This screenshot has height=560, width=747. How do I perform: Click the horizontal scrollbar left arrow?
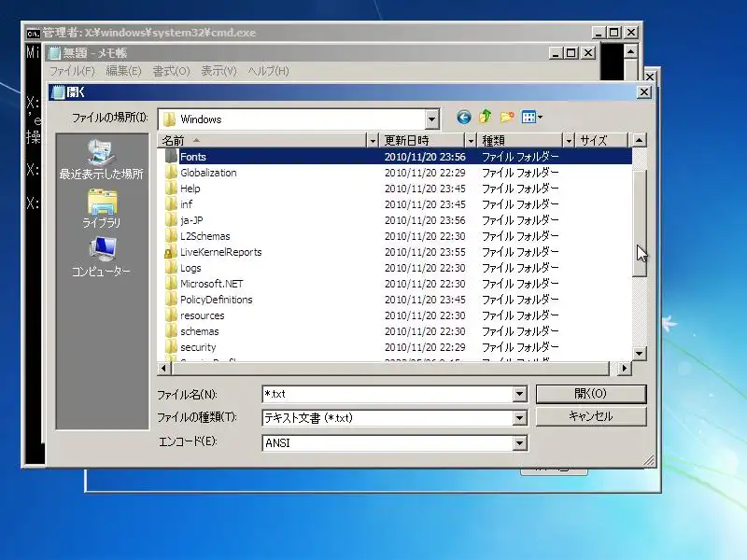tap(164, 368)
